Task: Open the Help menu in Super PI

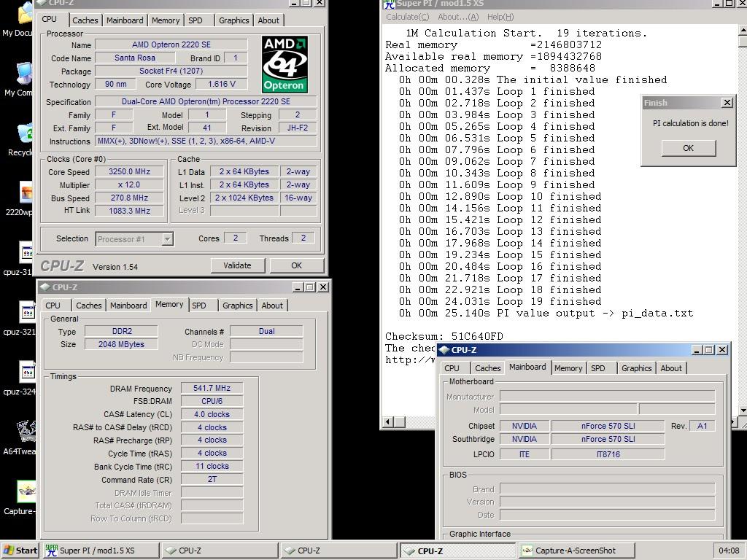Action: click(500, 17)
